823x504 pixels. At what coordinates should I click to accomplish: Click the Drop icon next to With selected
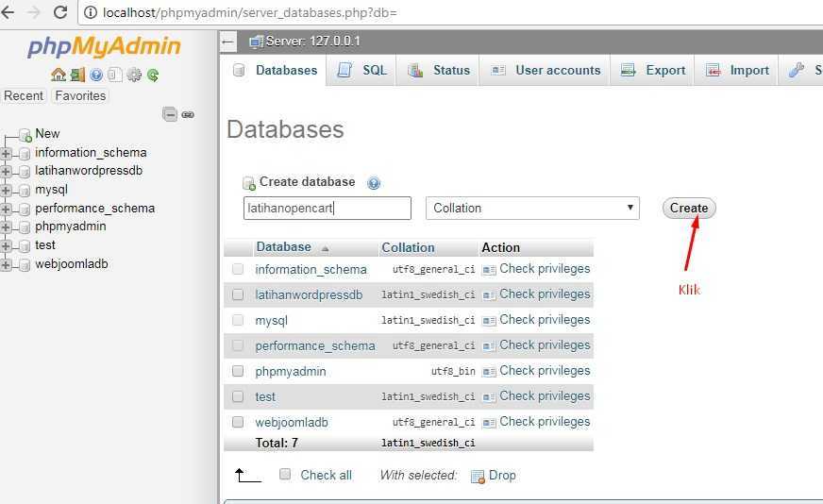[x=478, y=477]
